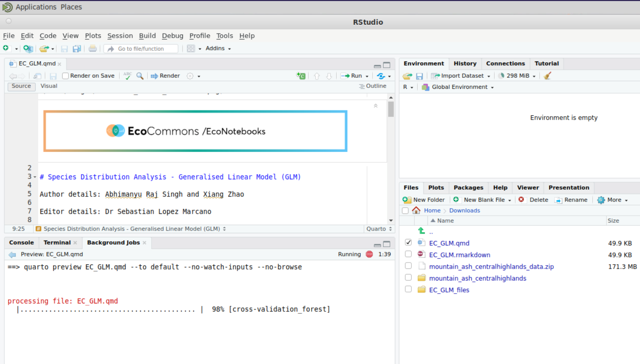The height and width of the screenshot is (364, 640).
Task: Open the Downloads breadcrumb link
Action: point(465,210)
